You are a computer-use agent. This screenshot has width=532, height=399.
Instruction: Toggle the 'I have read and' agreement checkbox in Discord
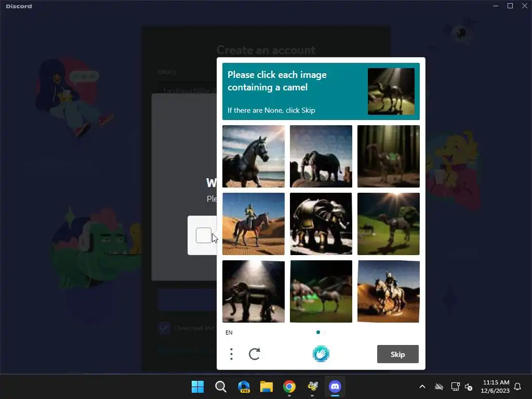tap(164, 328)
